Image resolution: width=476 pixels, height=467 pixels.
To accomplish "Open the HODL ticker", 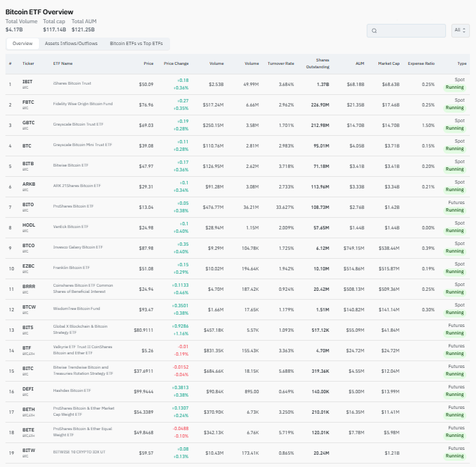I will pyautogui.click(x=29, y=225).
